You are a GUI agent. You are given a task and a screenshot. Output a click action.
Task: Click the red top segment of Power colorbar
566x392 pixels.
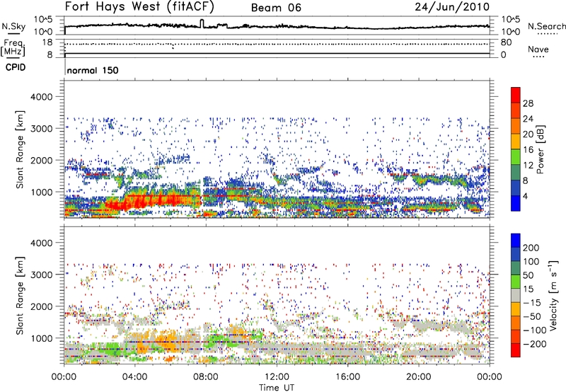click(x=516, y=96)
